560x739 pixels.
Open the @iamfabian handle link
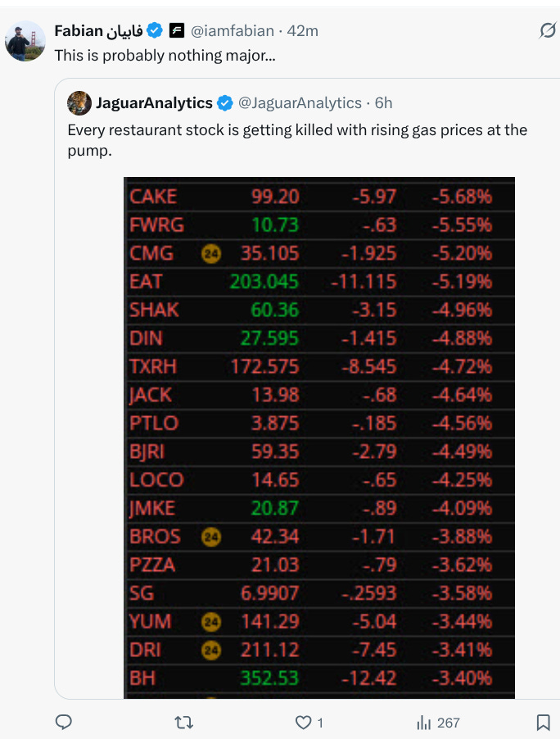tap(233, 31)
